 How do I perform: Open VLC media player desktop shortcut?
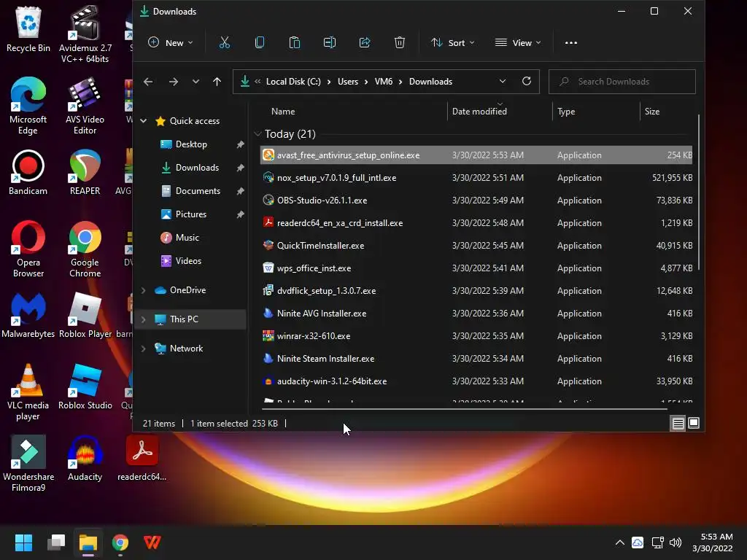(x=28, y=392)
